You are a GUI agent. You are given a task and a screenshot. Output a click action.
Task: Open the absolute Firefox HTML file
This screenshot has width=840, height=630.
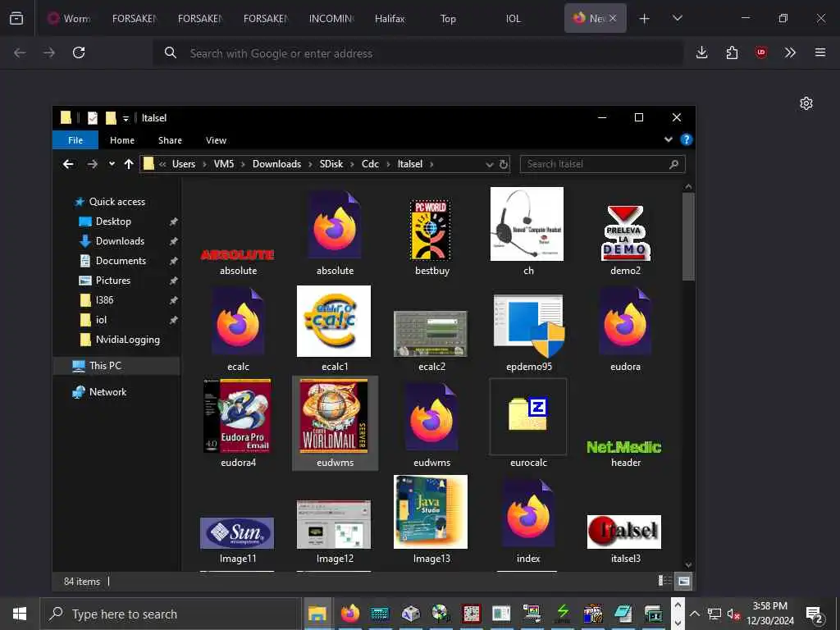click(x=335, y=225)
